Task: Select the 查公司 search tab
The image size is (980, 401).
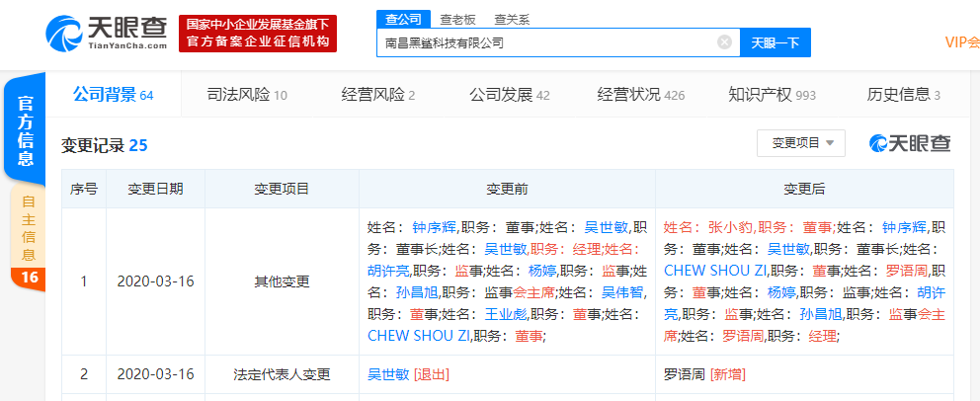Action: tap(403, 18)
